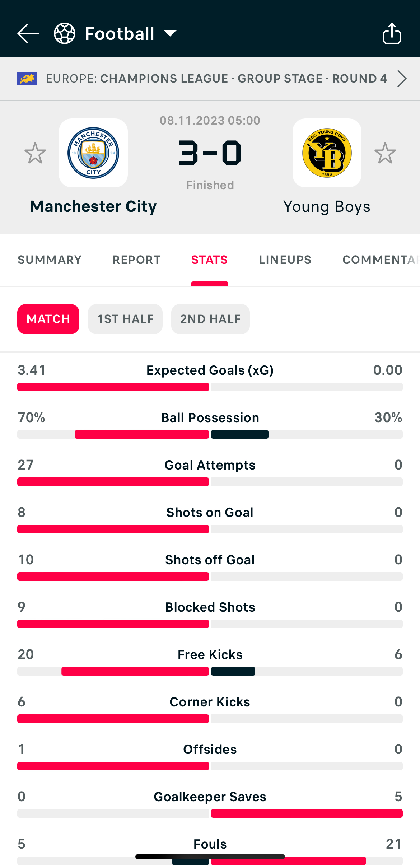Favorite Young Boys with star
Image resolution: width=420 pixels, height=868 pixels.
click(385, 153)
